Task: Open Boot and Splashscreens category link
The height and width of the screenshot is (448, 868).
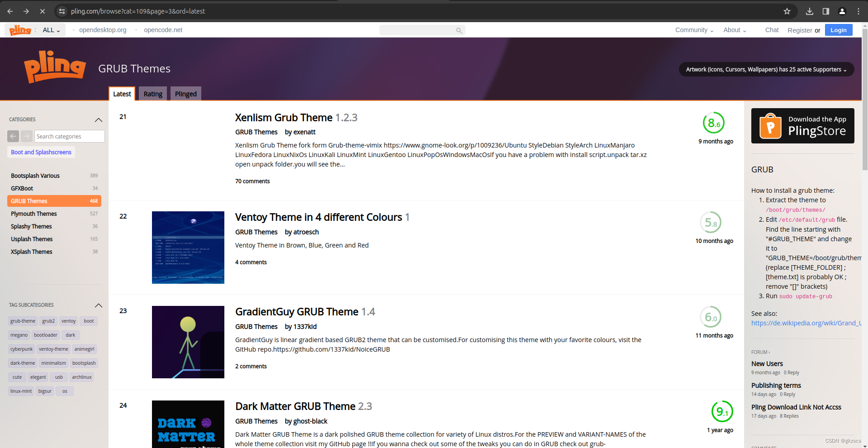Action: [x=41, y=152]
